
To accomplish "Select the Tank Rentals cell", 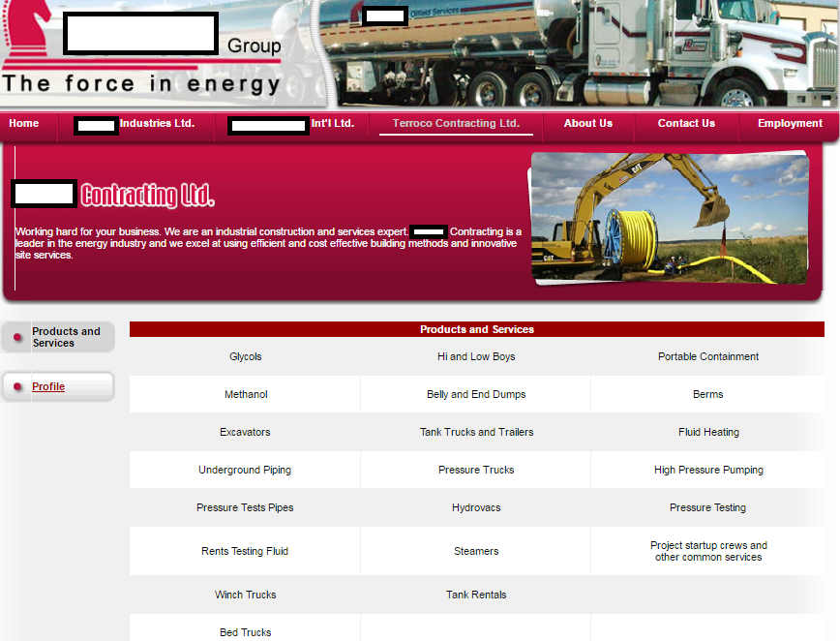I will tap(476, 595).
